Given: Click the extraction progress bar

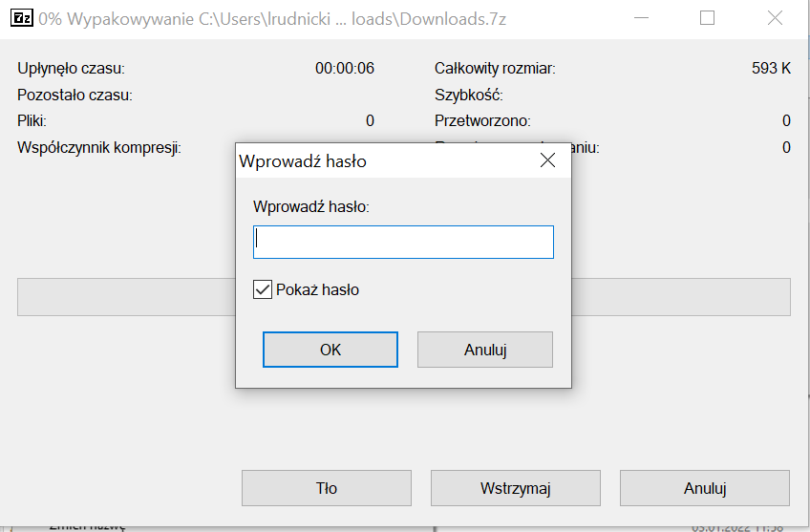Looking at the screenshot, I should [404, 297].
